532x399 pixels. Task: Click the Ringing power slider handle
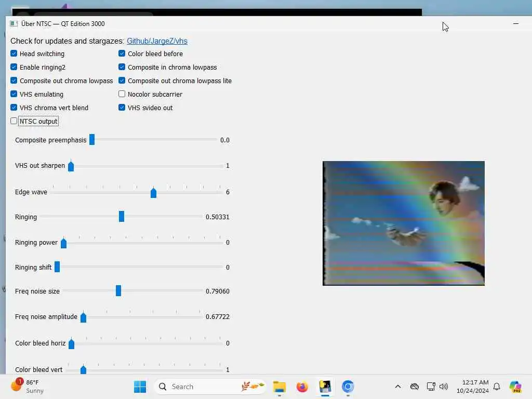63,243
